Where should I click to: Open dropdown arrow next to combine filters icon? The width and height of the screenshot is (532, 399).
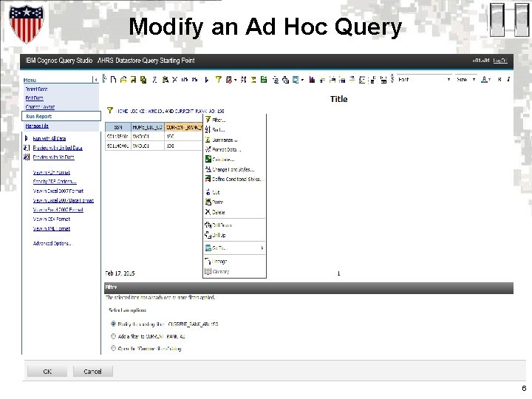coord(235,80)
